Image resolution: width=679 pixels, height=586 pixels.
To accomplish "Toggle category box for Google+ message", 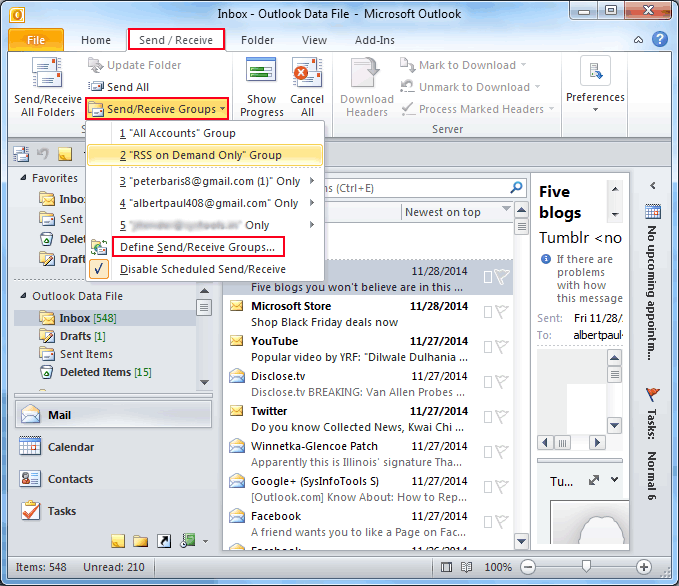I will (x=488, y=487).
